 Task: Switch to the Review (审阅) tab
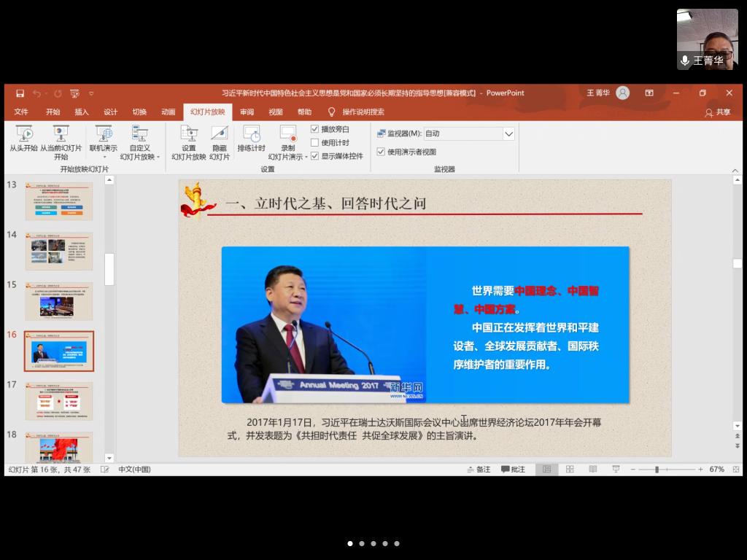(247, 112)
